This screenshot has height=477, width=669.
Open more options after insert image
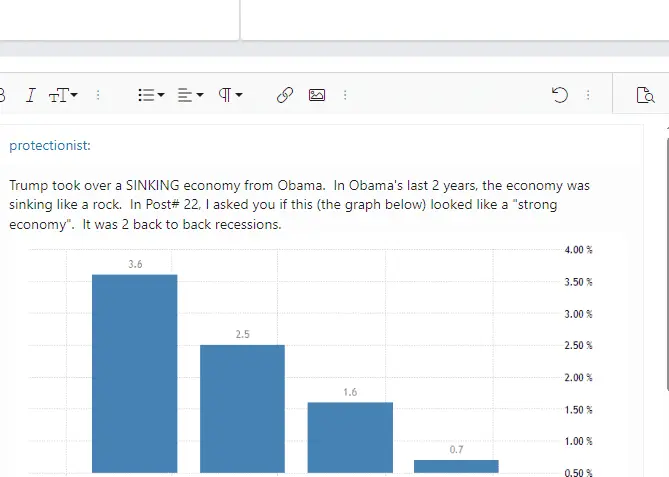[345, 95]
